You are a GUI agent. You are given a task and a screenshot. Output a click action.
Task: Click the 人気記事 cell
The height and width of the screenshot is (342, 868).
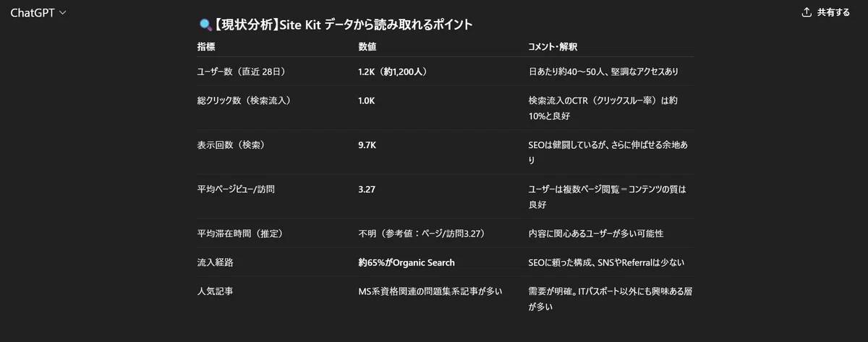(x=216, y=291)
